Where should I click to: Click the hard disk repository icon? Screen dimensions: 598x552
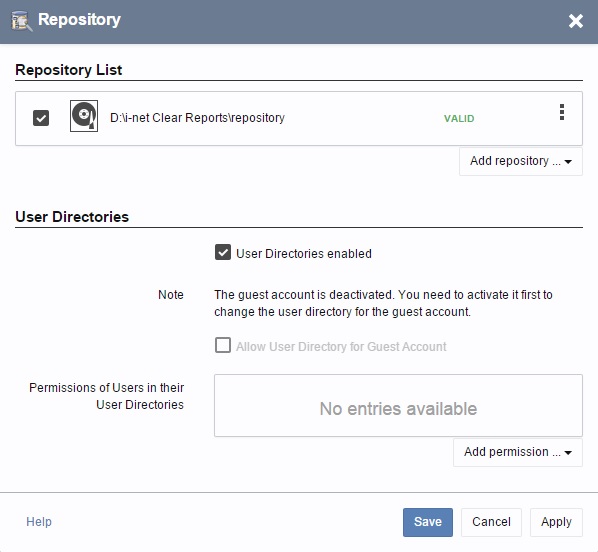[x=84, y=116]
